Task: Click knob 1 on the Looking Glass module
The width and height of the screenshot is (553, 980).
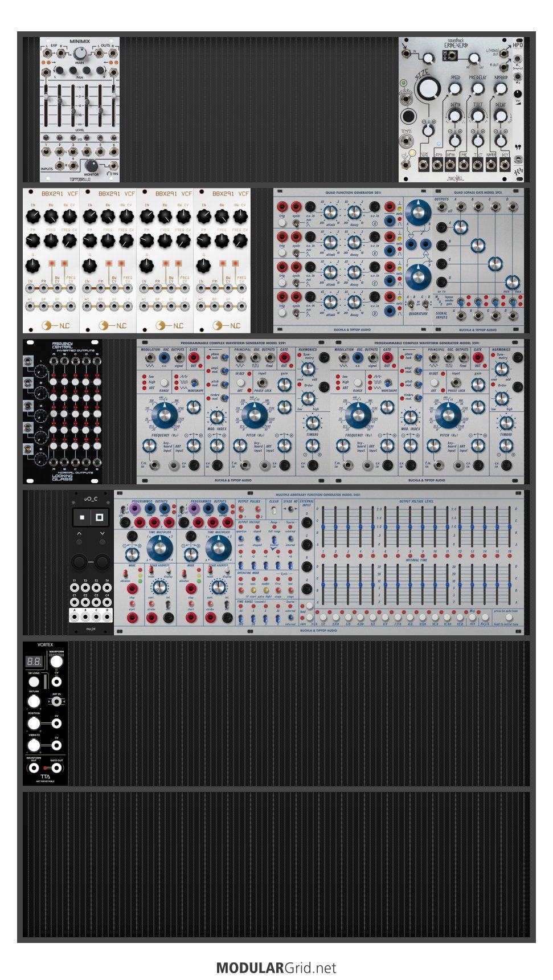Action: [x=40, y=371]
